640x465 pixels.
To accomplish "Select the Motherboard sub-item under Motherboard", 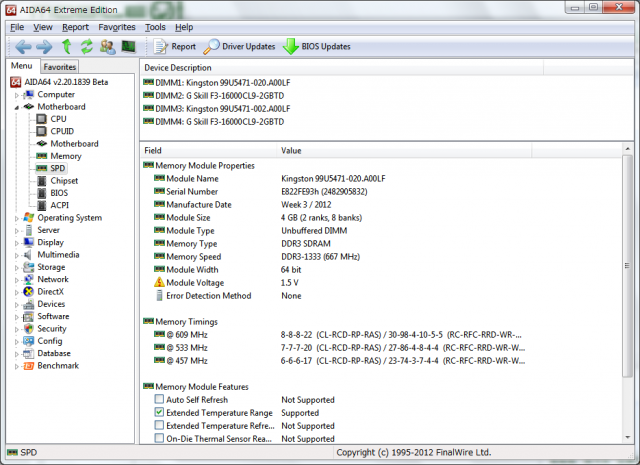I will coord(74,144).
